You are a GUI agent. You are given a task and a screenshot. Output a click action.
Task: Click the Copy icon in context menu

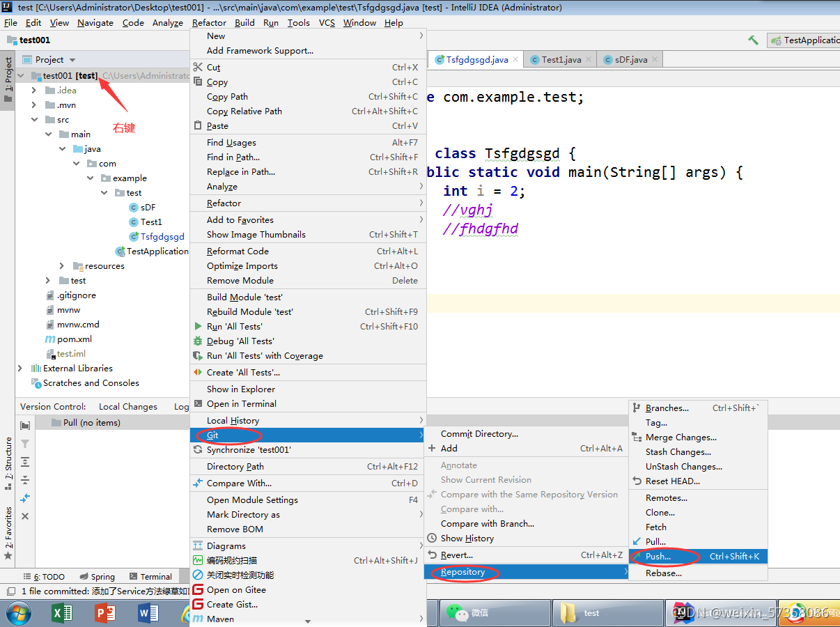tap(198, 82)
